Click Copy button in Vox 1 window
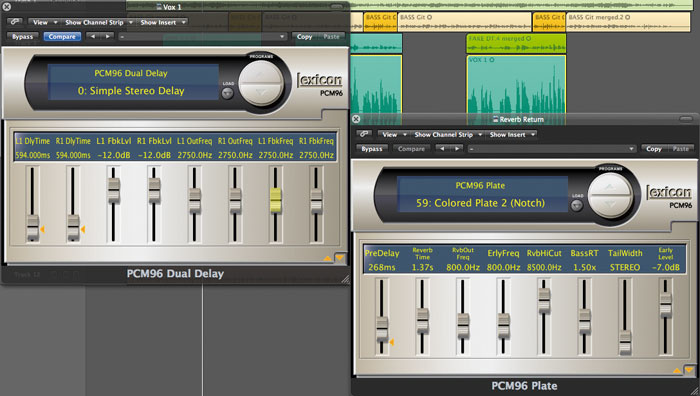 tap(304, 37)
